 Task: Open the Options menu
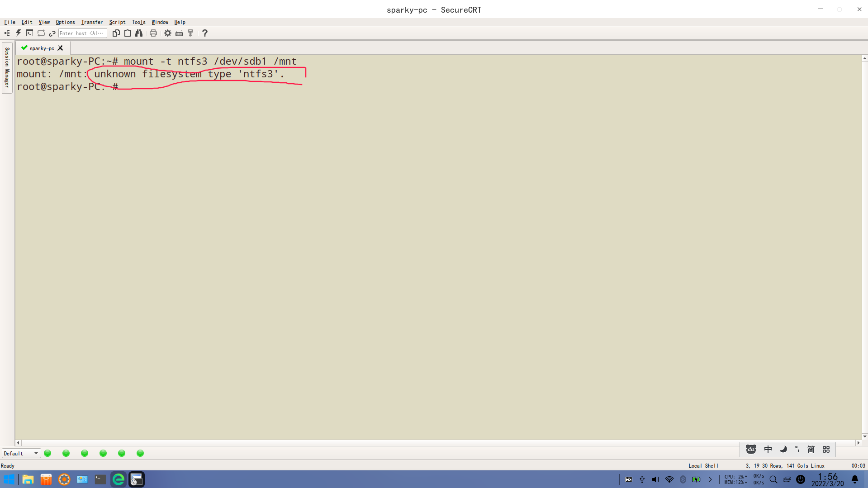[66, 22]
